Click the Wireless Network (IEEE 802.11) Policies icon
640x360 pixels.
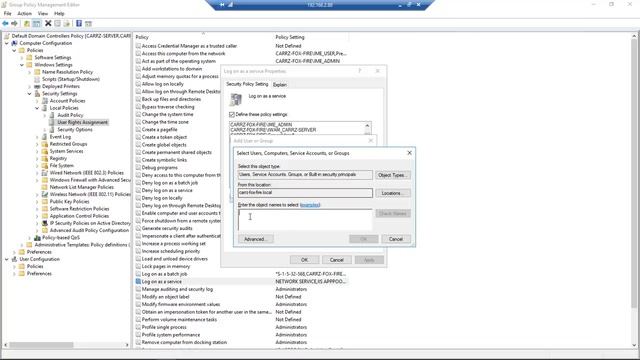[45, 194]
